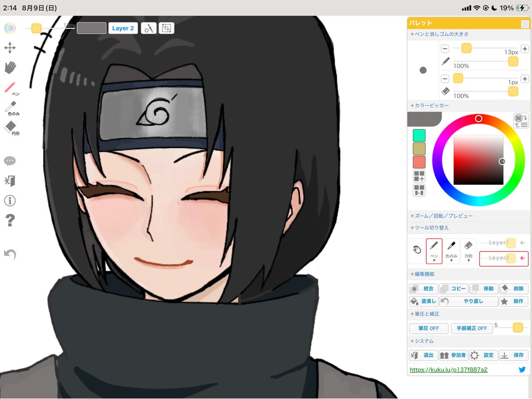The width and height of the screenshot is (532, 399).
Task: Click the pen size slider handle in palette
Action: 466,47
